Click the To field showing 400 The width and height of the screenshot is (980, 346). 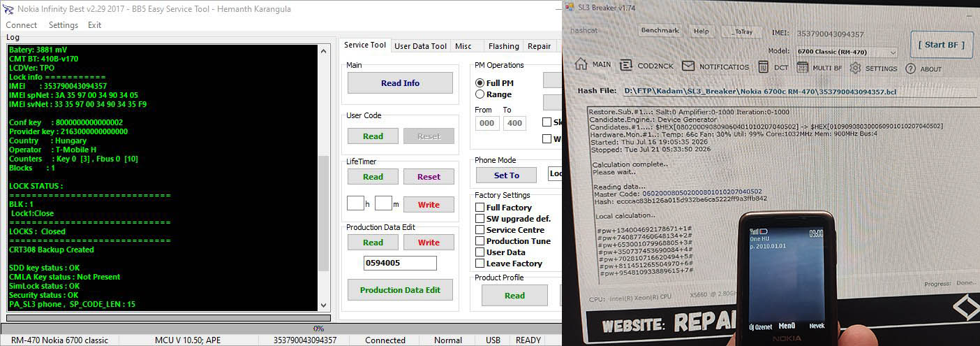(x=514, y=123)
